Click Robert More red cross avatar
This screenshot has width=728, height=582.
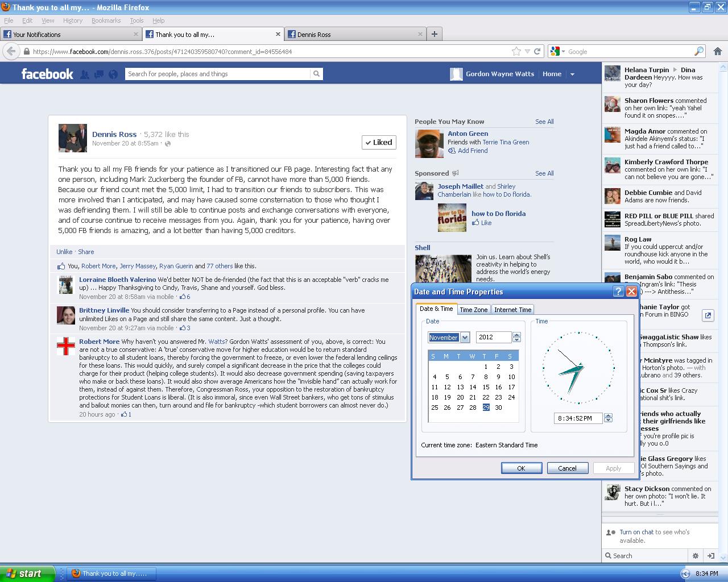tap(66, 346)
